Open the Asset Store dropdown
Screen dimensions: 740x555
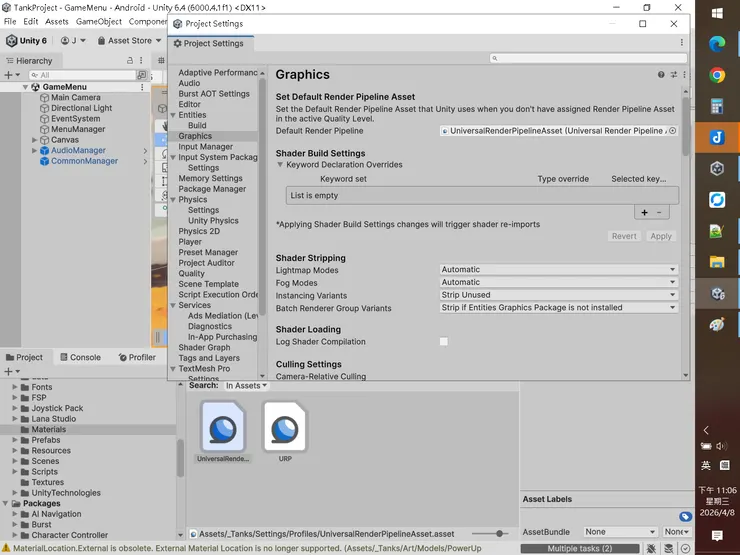coord(129,41)
